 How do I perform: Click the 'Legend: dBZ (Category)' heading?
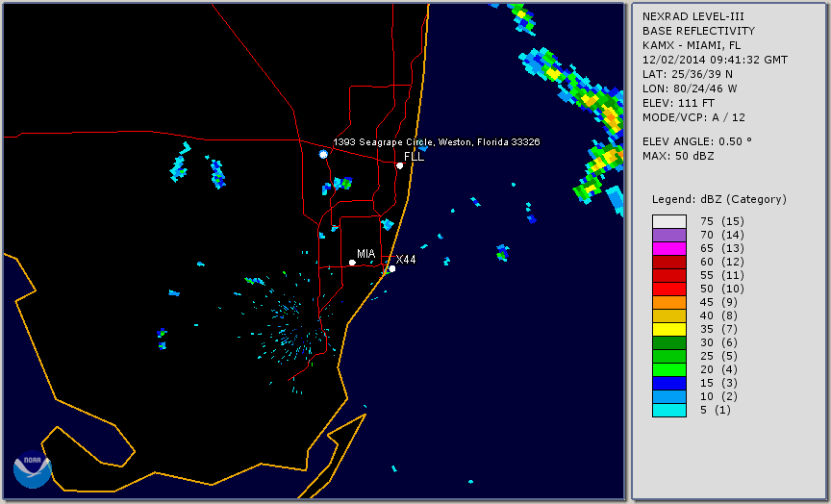coord(719,199)
